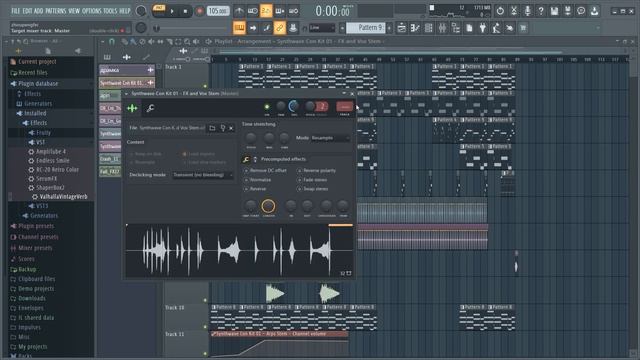Click the stop button in transport
The height and width of the screenshot is (360, 640).
coord(185,11)
